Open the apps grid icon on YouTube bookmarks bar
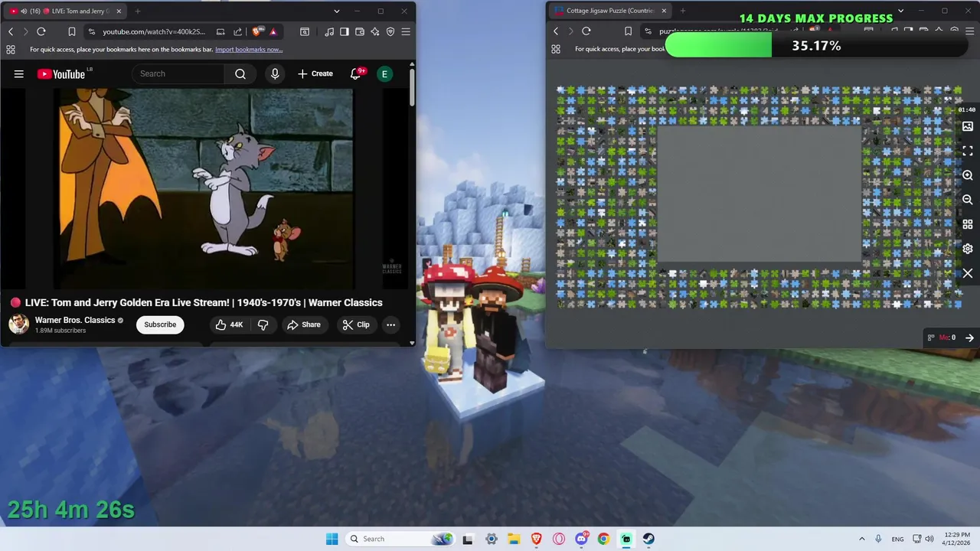This screenshot has width=980, height=551. coord(11,49)
